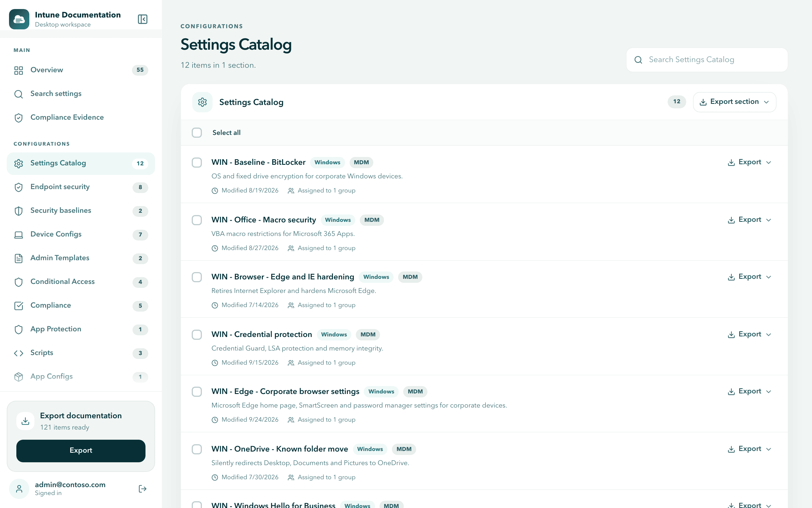Click the Overview grid icon
This screenshot has height=508, width=812.
(18, 70)
